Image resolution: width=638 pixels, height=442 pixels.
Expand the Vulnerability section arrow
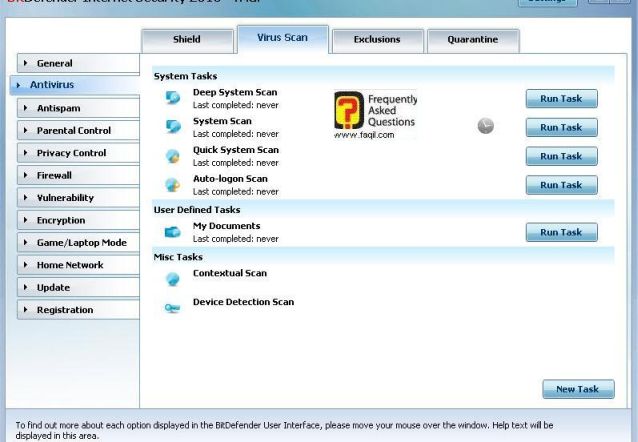coord(26,197)
